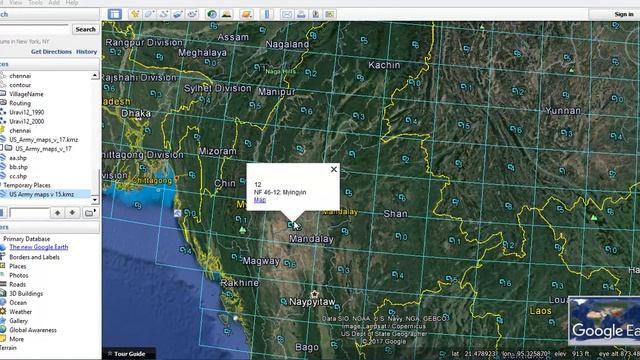
Task: Select the Places layer in Layers panel
Action: click(x=18, y=266)
